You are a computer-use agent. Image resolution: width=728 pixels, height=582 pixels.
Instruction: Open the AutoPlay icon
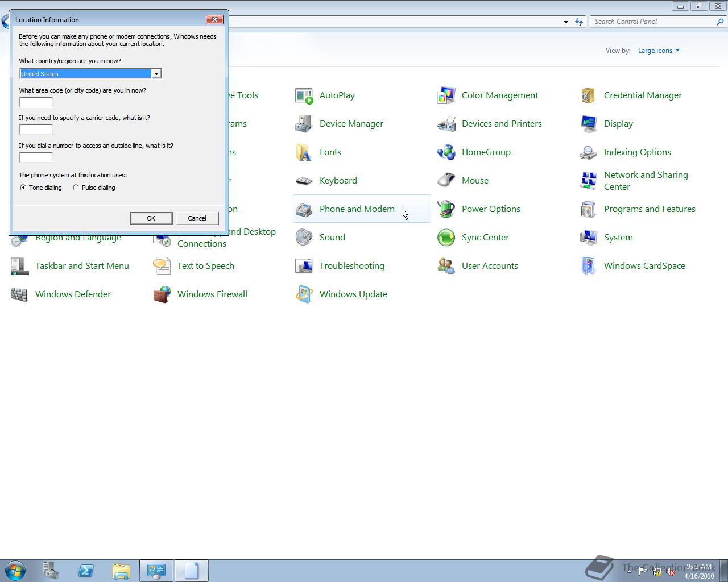pyautogui.click(x=304, y=95)
